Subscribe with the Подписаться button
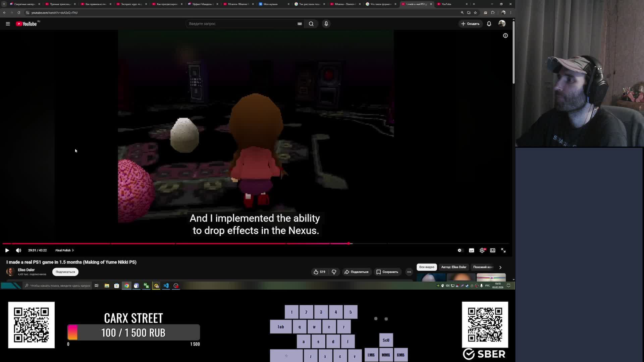Image resolution: width=644 pixels, height=362 pixels. [x=65, y=272]
